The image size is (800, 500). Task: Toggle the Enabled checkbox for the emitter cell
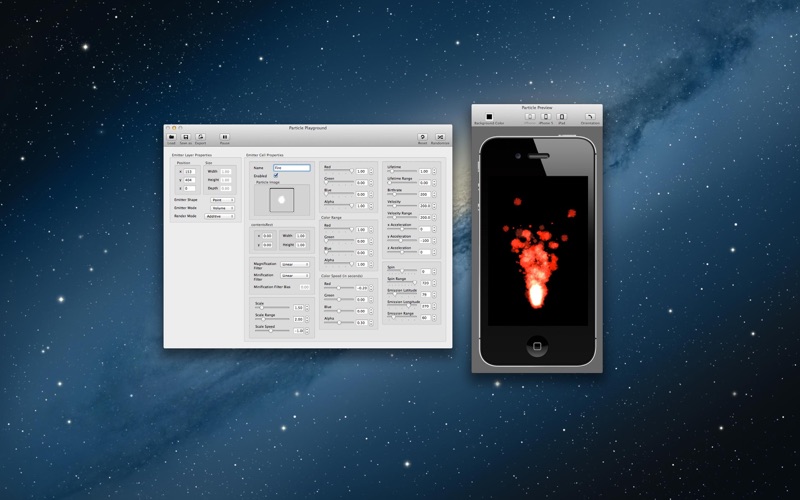pos(276,175)
